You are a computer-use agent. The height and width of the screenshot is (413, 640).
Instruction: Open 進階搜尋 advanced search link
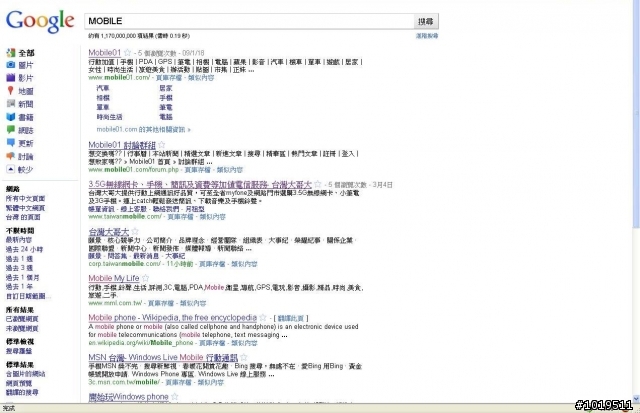pos(427,36)
